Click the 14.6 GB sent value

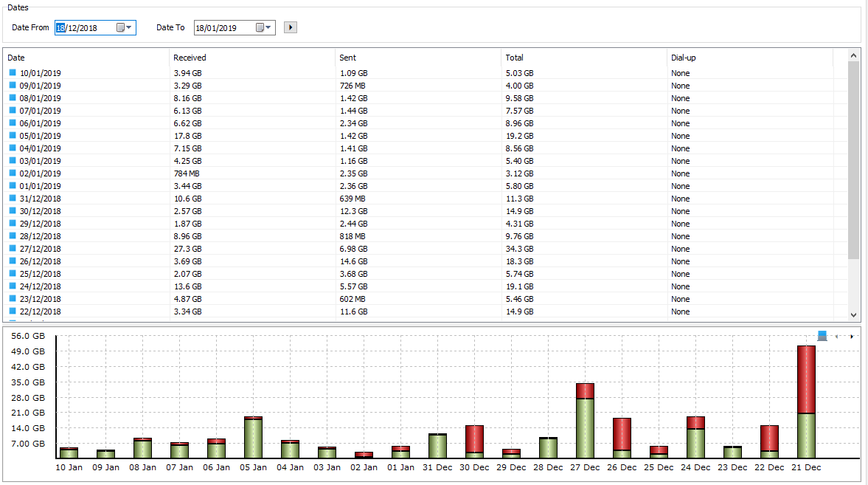coord(354,261)
